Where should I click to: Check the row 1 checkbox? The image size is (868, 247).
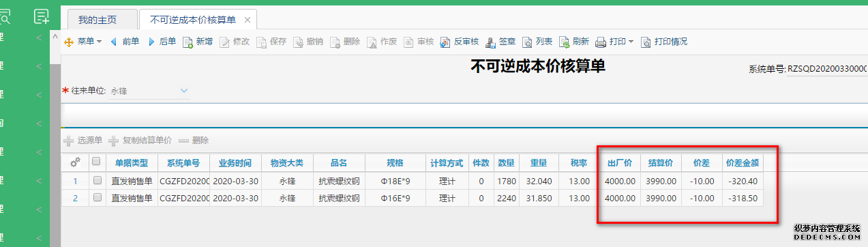(x=97, y=181)
